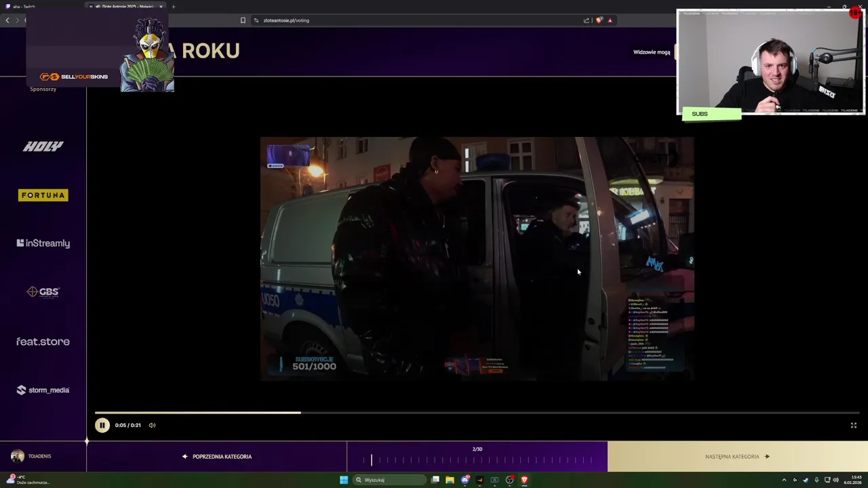Click the Widzowie mogą text
The width and height of the screenshot is (868, 488).
pos(652,52)
